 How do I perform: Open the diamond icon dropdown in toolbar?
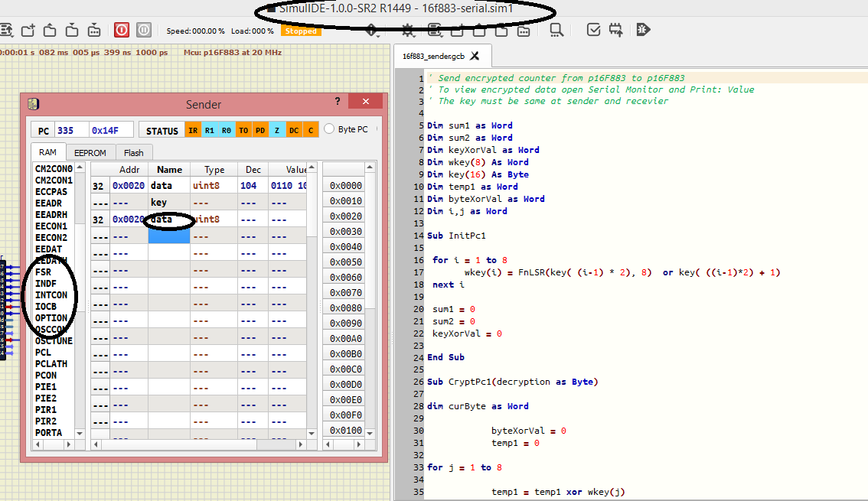click(373, 31)
